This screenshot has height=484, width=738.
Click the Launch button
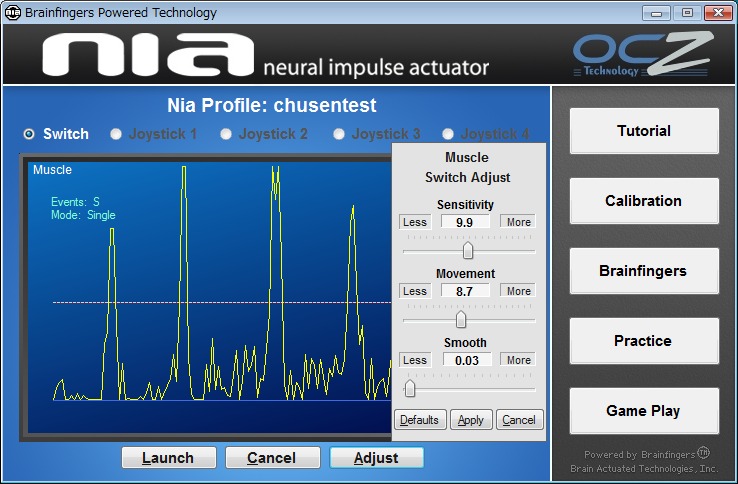coord(168,458)
